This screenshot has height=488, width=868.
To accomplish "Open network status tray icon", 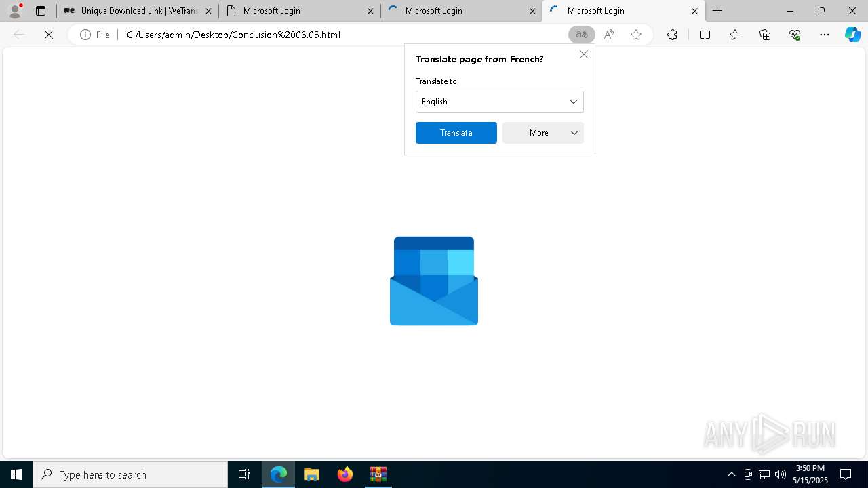I will coord(764,474).
